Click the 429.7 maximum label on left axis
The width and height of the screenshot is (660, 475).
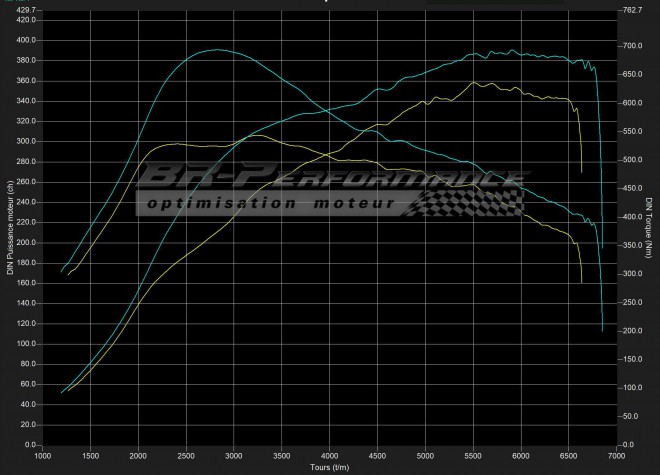25,10
